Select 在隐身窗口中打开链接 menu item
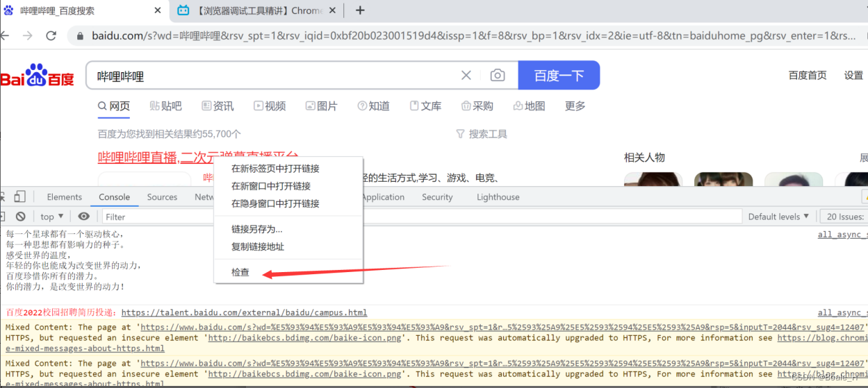 tap(288, 203)
